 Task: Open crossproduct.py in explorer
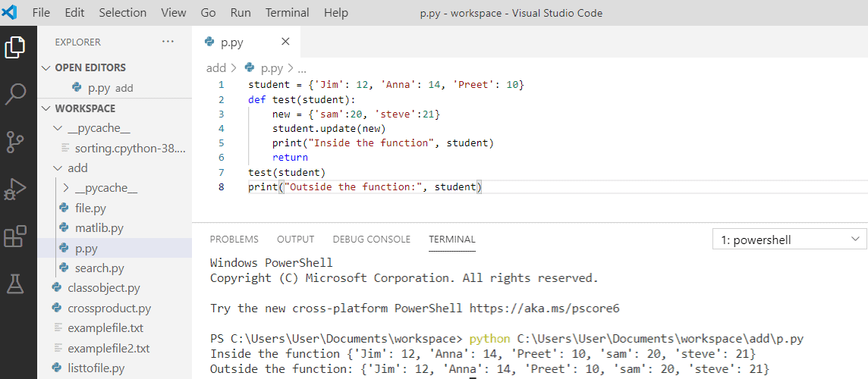tap(115, 309)
